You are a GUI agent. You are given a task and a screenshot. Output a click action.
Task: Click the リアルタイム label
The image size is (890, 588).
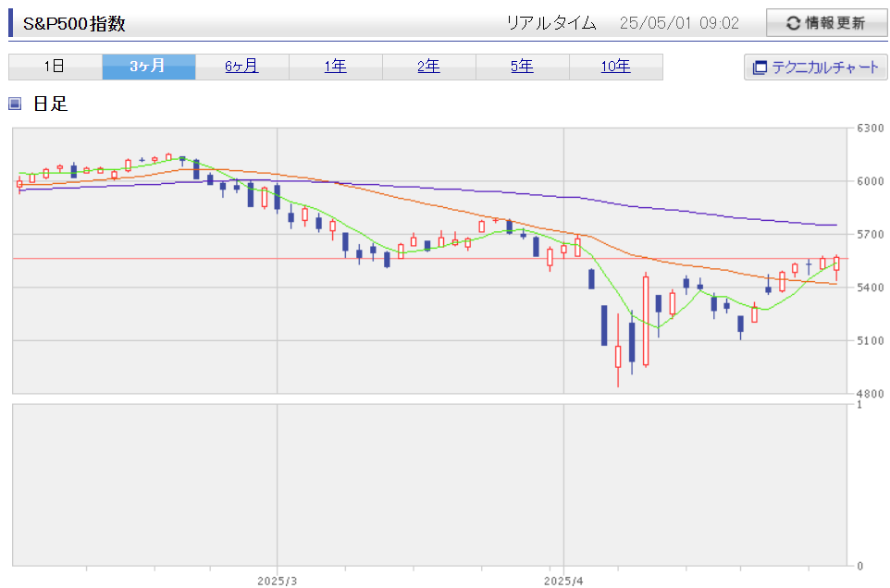(x=551, y=23)
